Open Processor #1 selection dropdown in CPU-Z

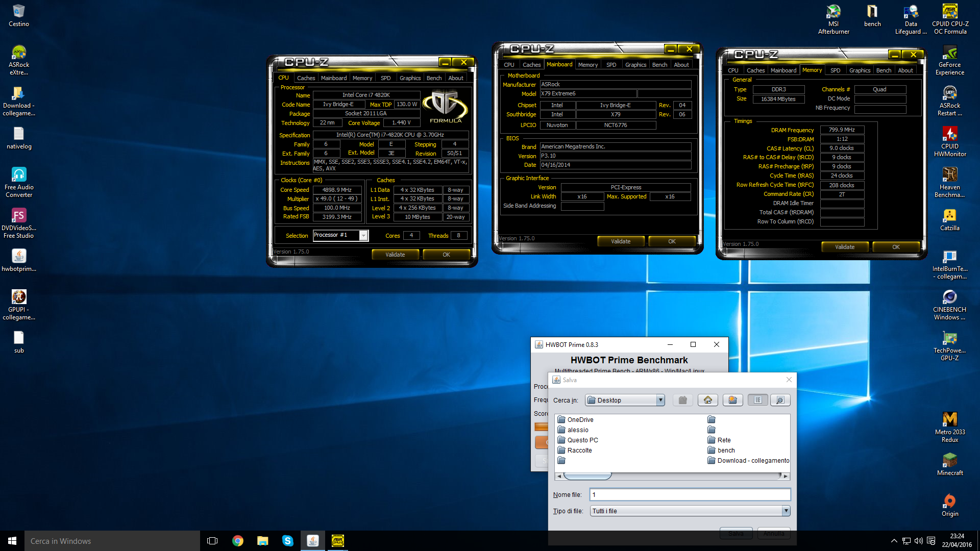(363, 235)
